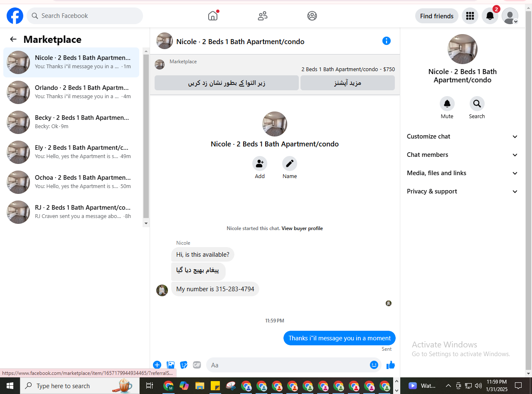This screenshot has height=394, width=532.
Task: Click the large listing photo in the right panel
Action: 463,49
